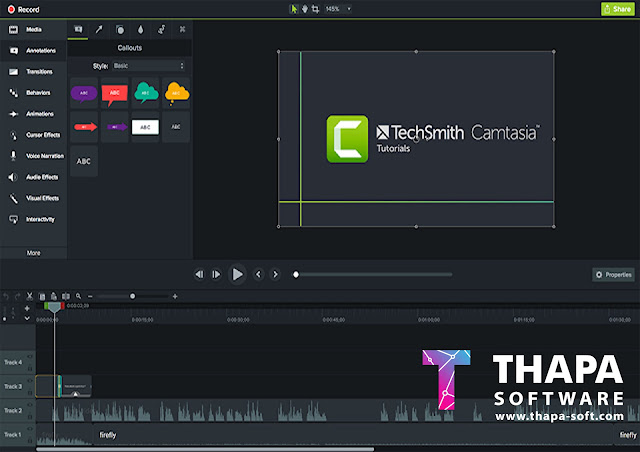Choose the purple speech bubble callout
Screen dimensions: 640x452
[84, 94]
